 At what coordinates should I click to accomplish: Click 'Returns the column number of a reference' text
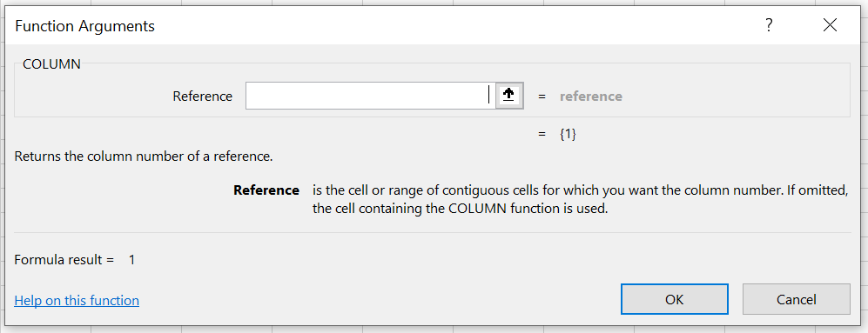pyautogui.click(x=144, y=156)
